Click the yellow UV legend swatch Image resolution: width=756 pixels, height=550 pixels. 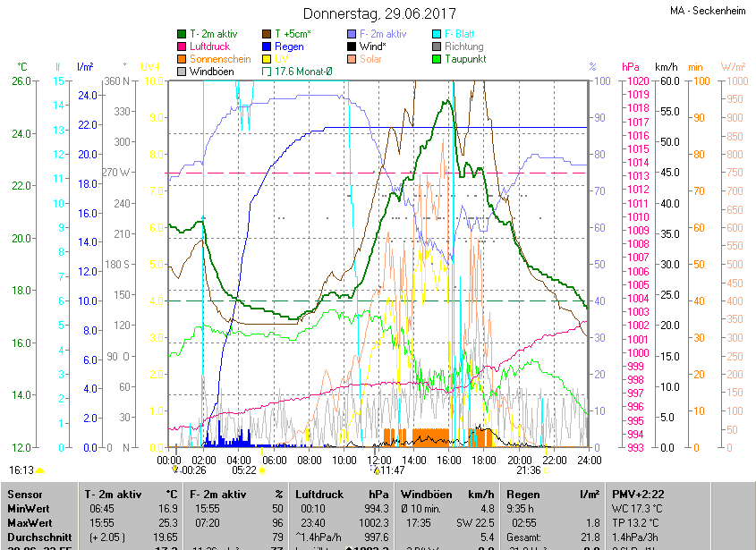pyautogui.click(x=267, y=59)
